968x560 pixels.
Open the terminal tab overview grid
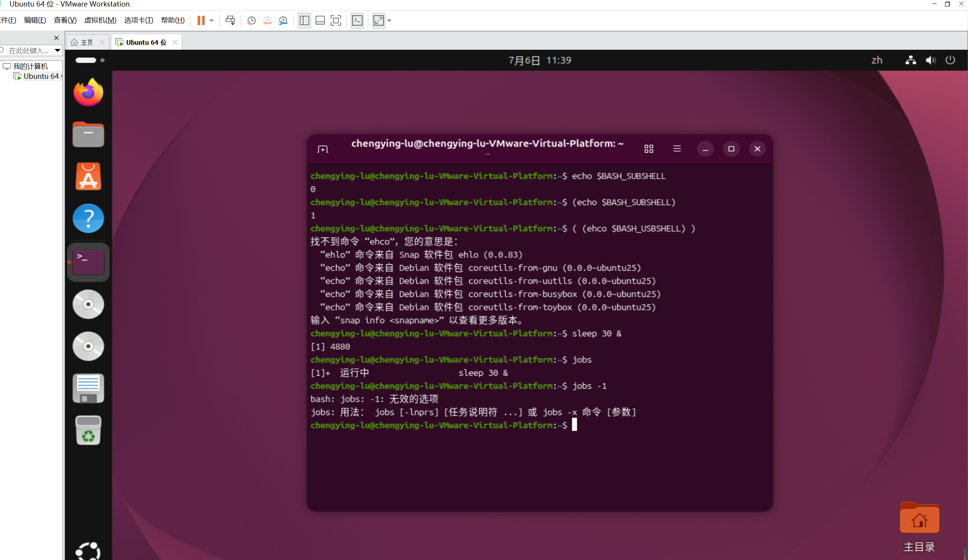point(649,149)
